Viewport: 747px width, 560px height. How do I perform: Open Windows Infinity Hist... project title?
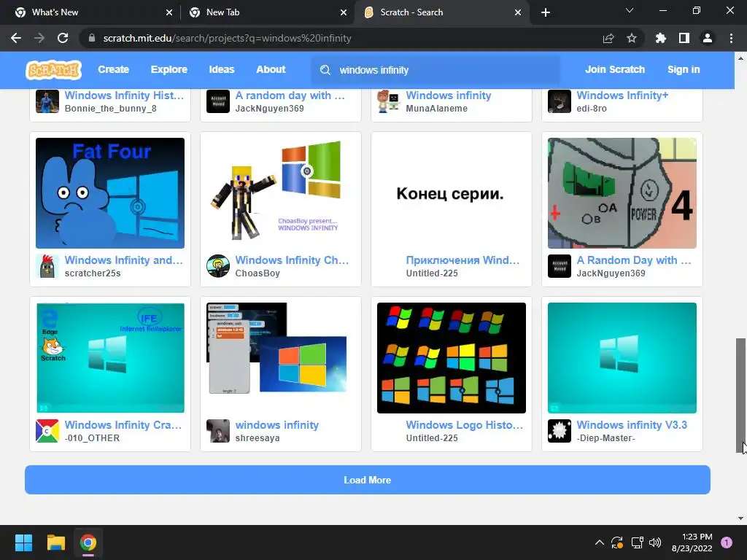pyautogui.click(x=124, y=96)
